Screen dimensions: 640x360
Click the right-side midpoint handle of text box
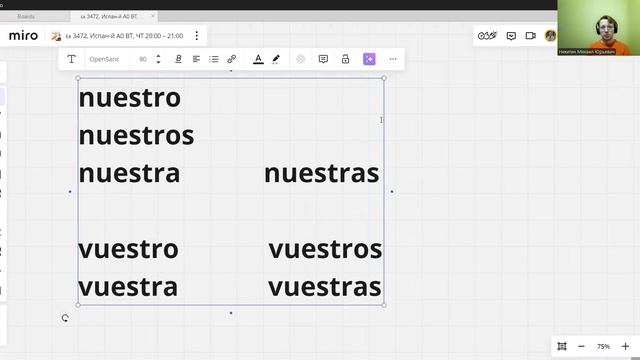(x=392, y=191)
